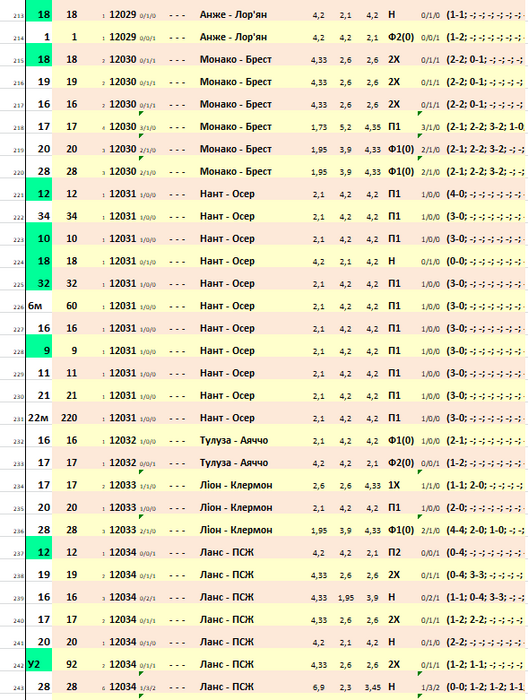This screenshot has height=700, width=528.
Task: Select 'Ф2(0)' in the row 214 Анже match
Action: (401, 38)
